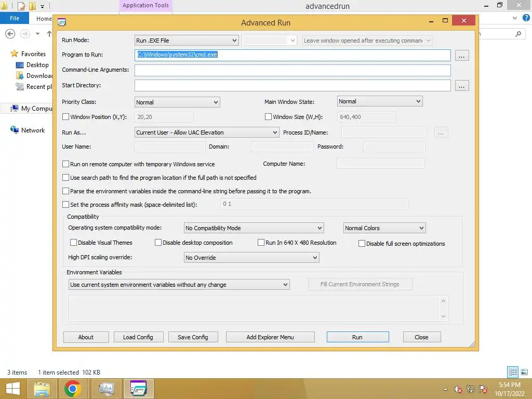This screenshot has height=399, width=532.
Task: Click the Advanced Run taskbar icon
Action: point(138,389)
